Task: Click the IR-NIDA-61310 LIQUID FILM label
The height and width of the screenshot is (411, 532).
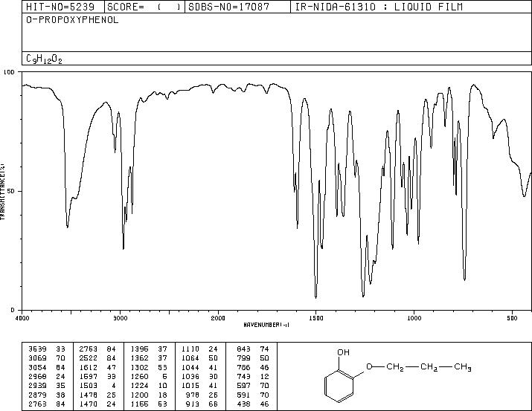Action: pyautogui.click(x=379, y=7)
